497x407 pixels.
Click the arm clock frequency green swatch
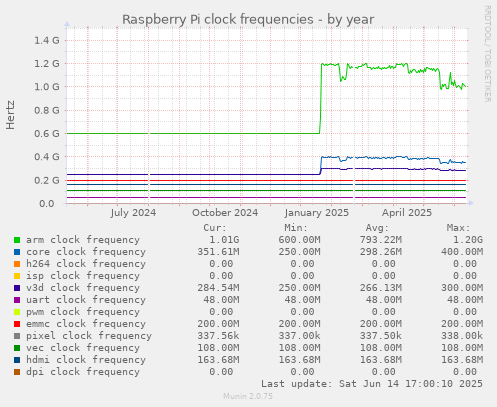(x=17, y=240)
